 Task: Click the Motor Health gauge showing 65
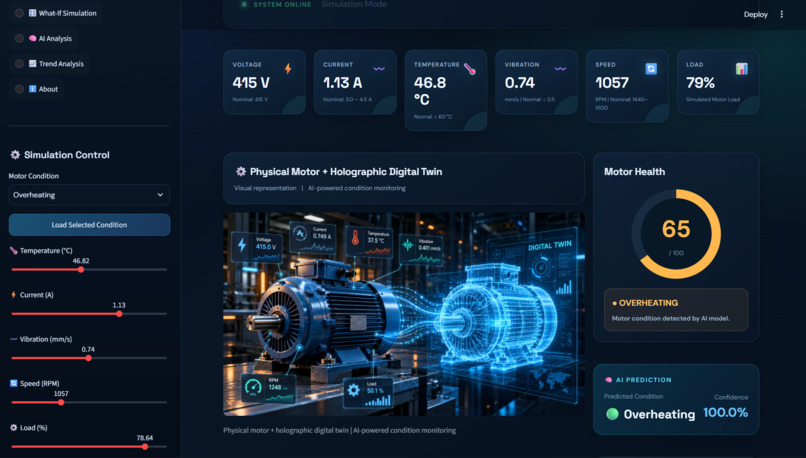pos(676,234)
